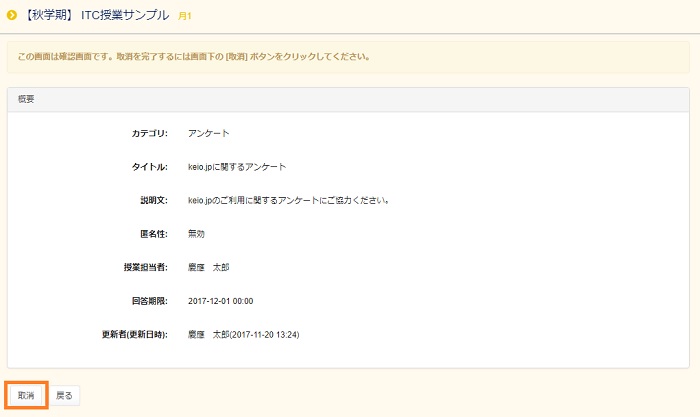Screen dimensions: 700x417
Task: Click the 匿名性 field label
Action: [153, 233]
